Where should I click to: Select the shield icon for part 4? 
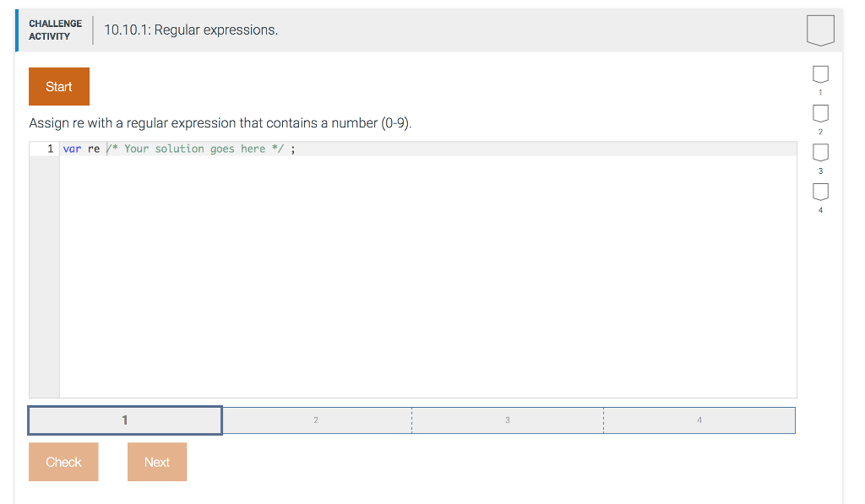(x=819, y=192)
